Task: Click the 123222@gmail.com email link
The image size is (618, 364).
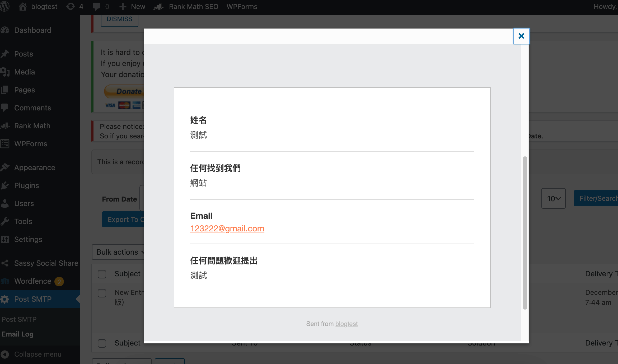Action: click(x=227, y=228)
